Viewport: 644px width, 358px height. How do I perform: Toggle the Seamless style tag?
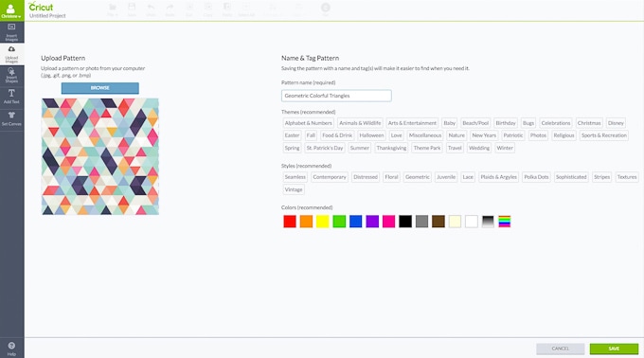click(295, 177)
